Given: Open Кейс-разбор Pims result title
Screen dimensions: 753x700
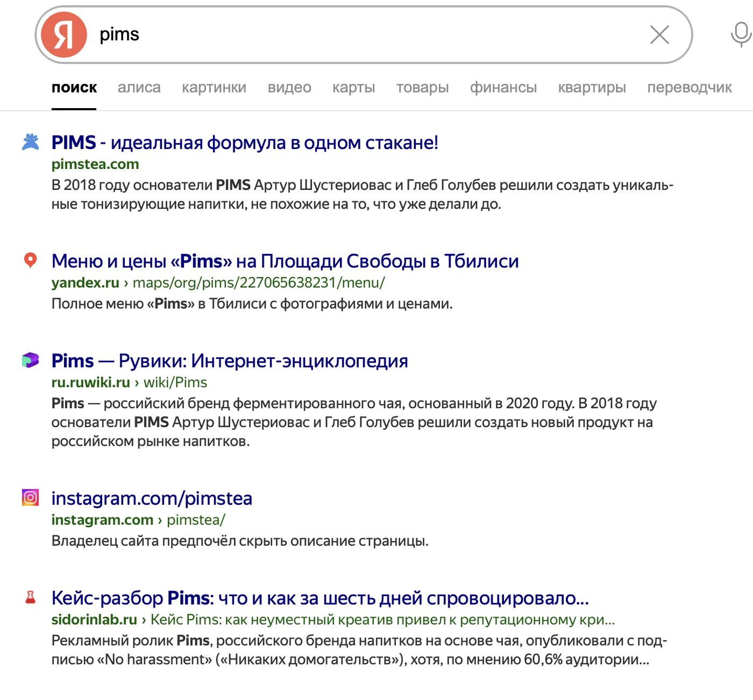Looking at the screenshot, I should [x=320, y=598].
